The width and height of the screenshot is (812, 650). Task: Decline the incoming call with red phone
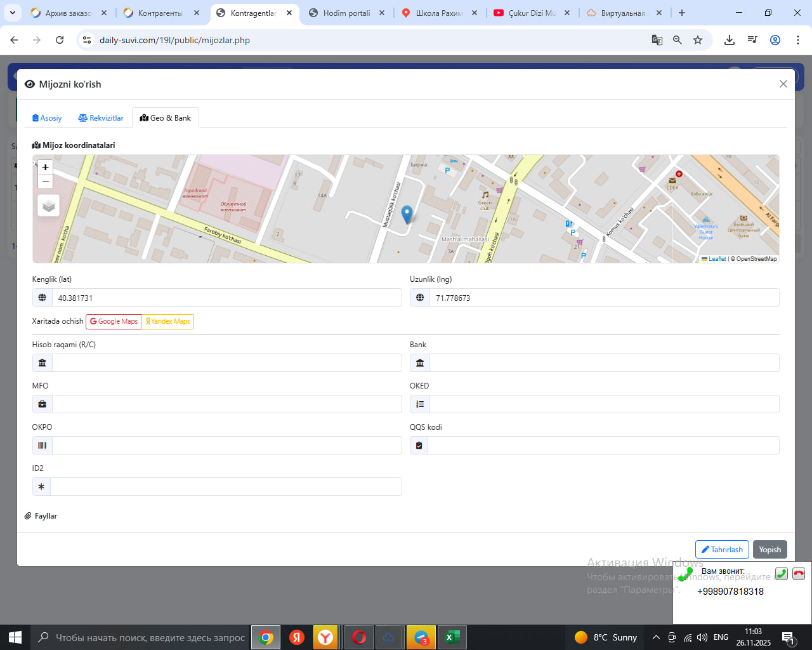(x=798, y=573)
